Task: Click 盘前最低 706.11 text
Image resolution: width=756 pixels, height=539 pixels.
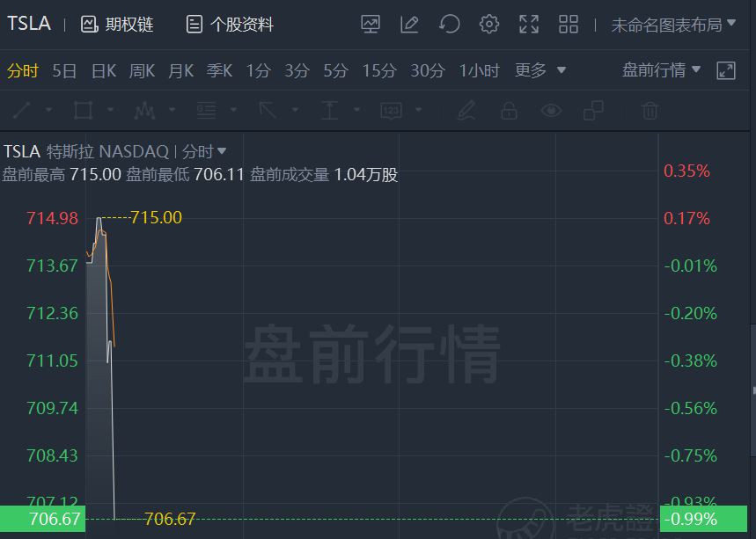Action: [x=185, y=174]
